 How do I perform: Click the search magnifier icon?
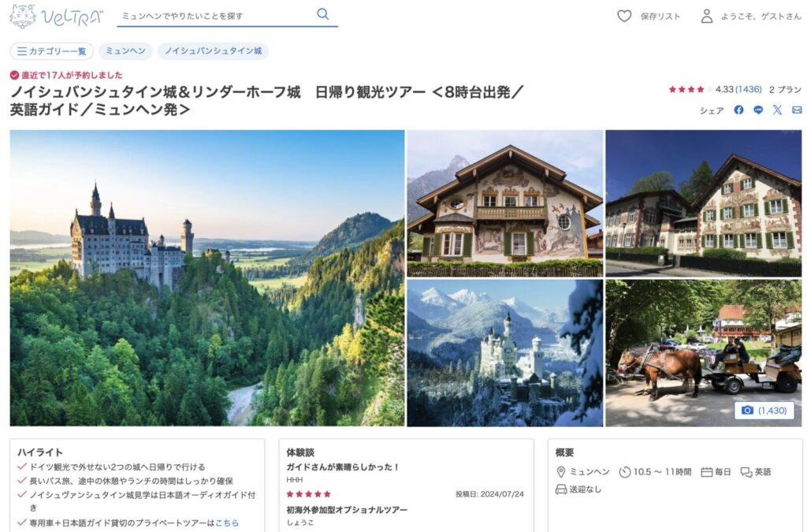[x=322, y=14]
